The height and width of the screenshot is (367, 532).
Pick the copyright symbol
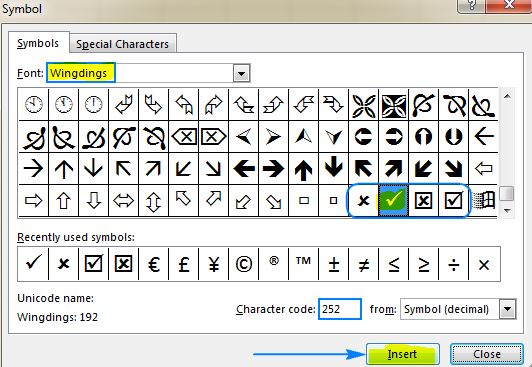click(244, 264)
